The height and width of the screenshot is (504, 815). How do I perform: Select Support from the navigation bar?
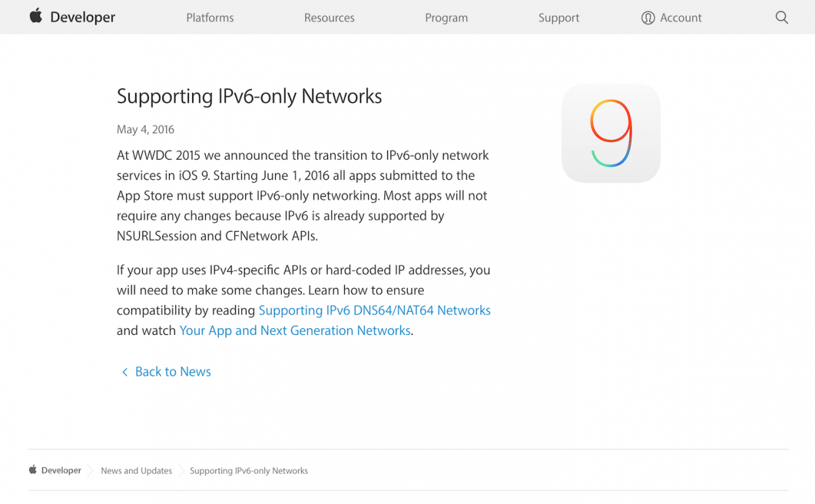click(558, 18)
